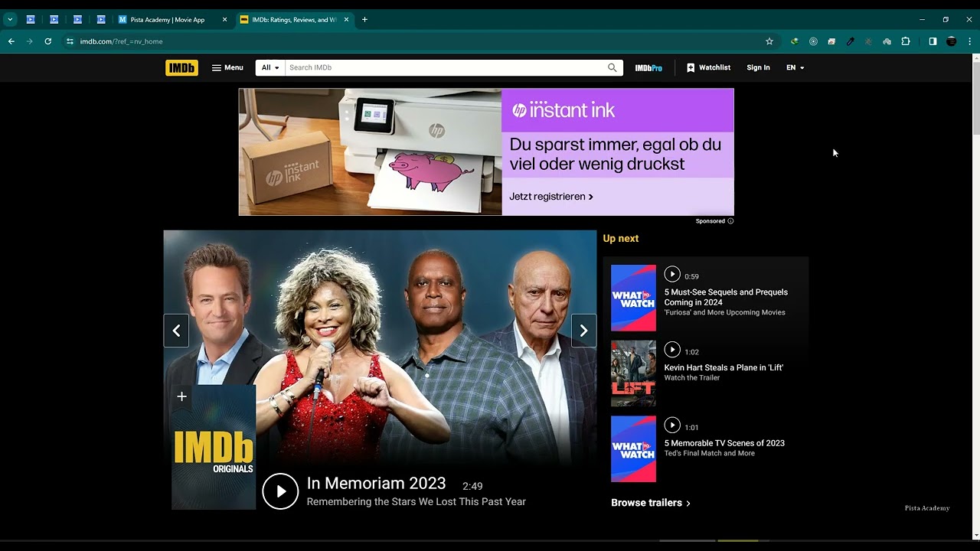980x551 pixels.
Task: Switch to the fourth pinned tab
Action: tap(101, 20)
